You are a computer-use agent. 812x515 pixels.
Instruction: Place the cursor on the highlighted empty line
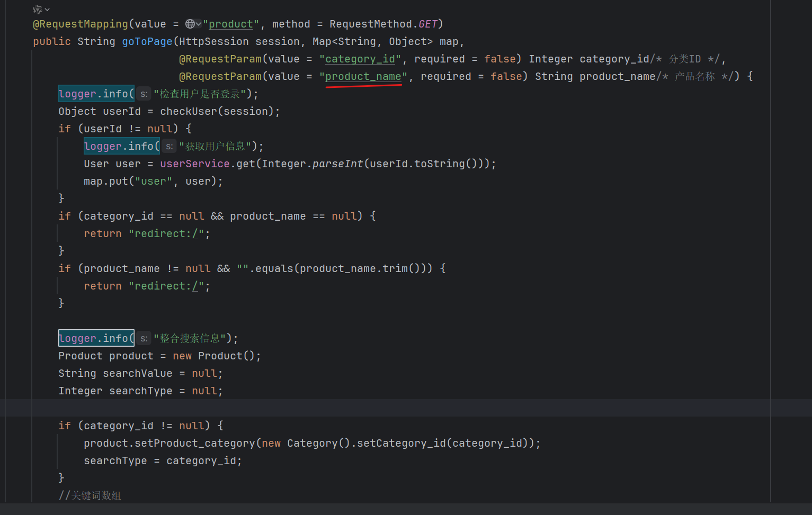(371, 408)
